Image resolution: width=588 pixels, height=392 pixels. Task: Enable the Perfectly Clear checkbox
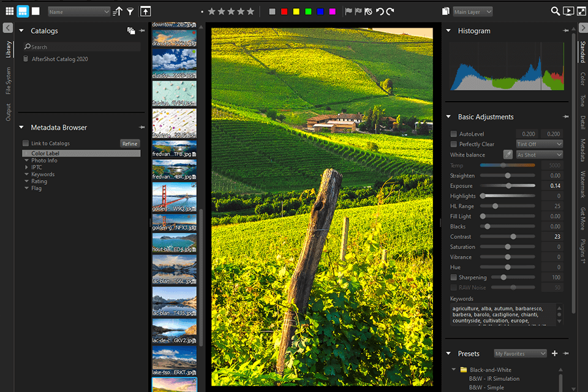pos(453,144)
